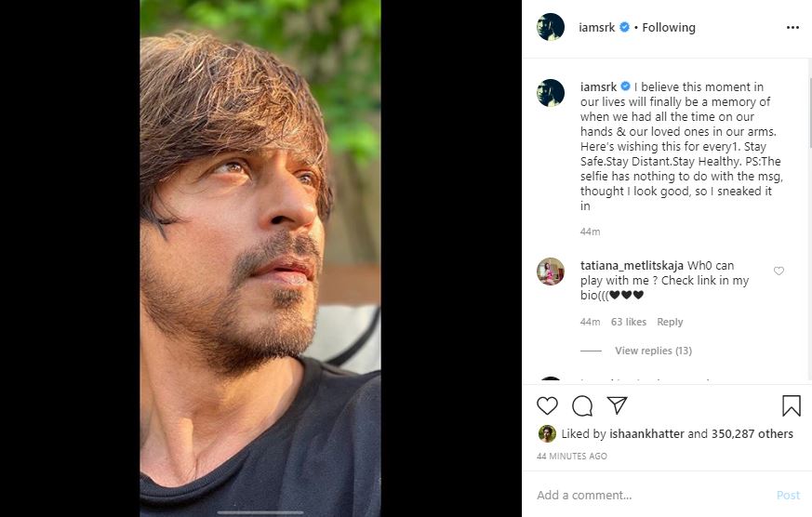The height and width of the screenshot is (517, 812).
Task: Click iamsrk avatar in the post header
Action: [x=551, y=27]
